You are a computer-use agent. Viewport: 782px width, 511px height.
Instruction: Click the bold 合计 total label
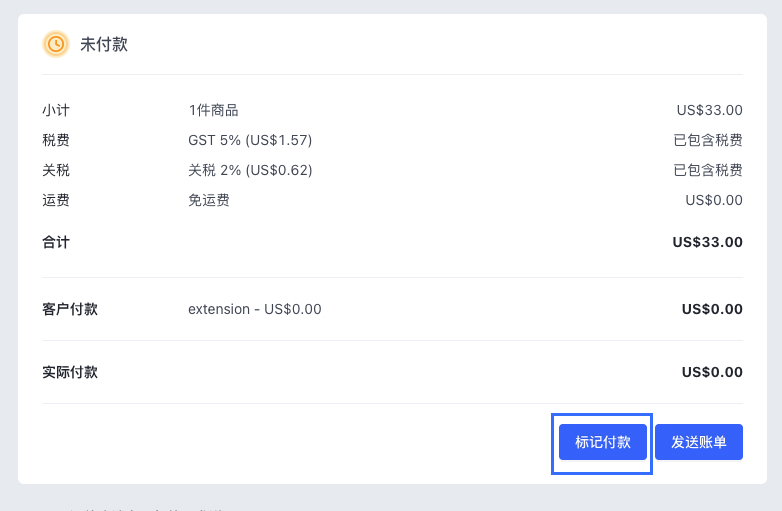tap(56, 242)
